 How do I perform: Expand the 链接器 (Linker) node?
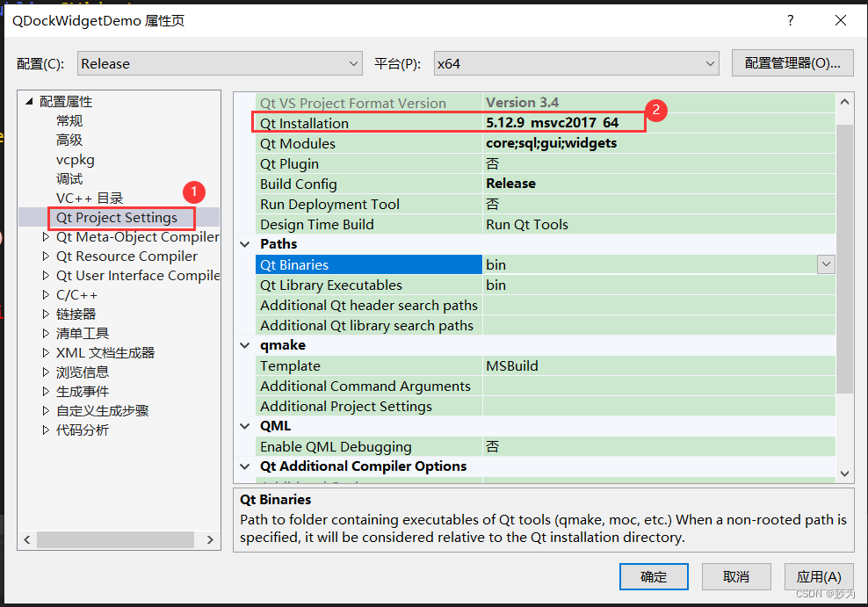click(46, 314)
